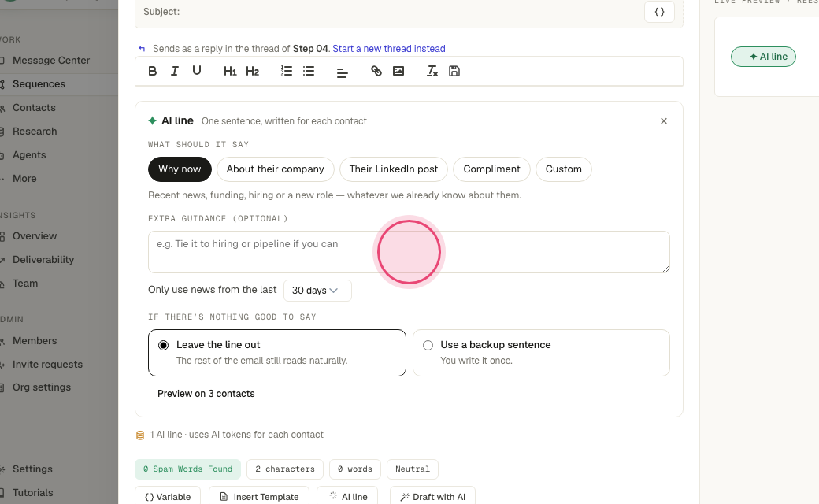Open Sequences in the sidebar
The width and height of the screenshot is (819, 504).
pyautogui.click(x=39, y=84)
